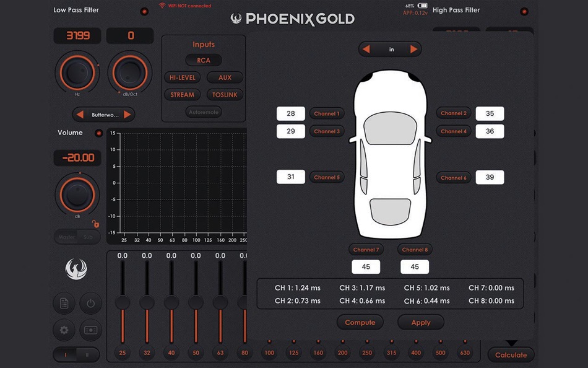Click the Compute button

[x=360, y=323]
